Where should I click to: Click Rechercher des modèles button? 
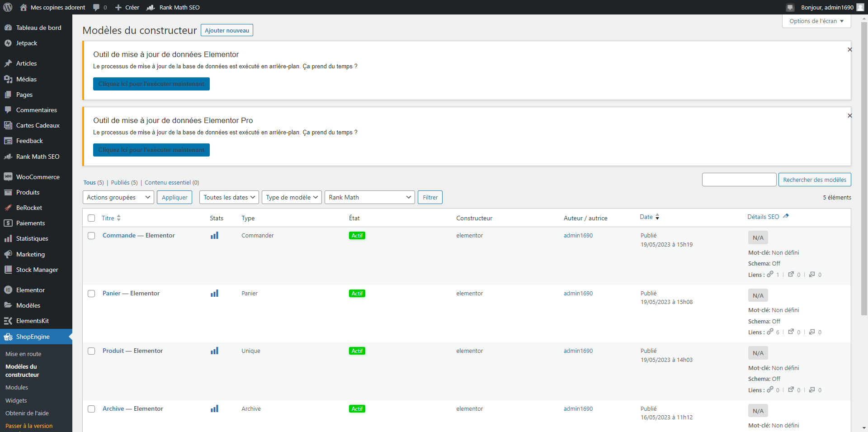click(x=815, y=180)
